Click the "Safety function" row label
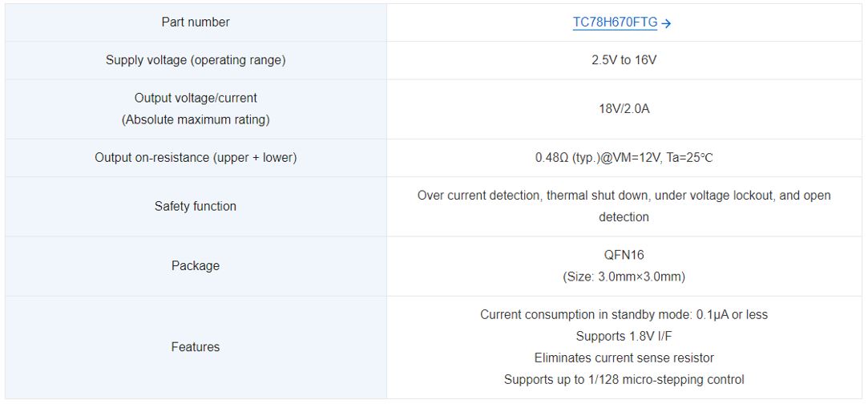The image size is (868, 404). click(196, 206)
